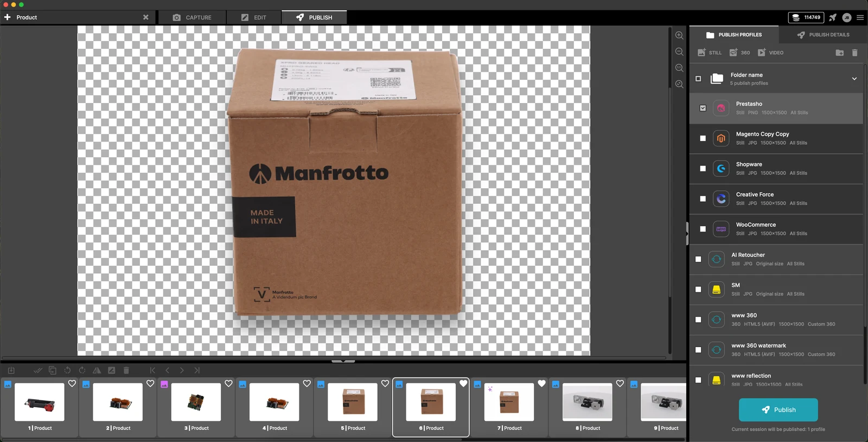Check the Magento Copy Copy profile checkbox

[x=703, y=138]
